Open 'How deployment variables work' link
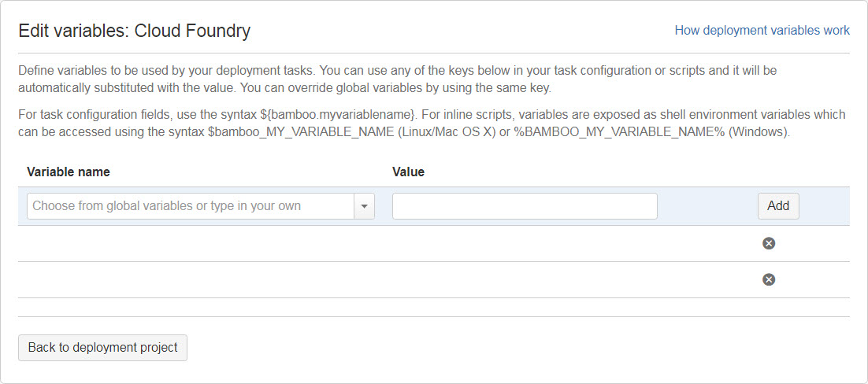Image resolution: width=868 pixels, height=384 pixels. [x=762, y=31]
